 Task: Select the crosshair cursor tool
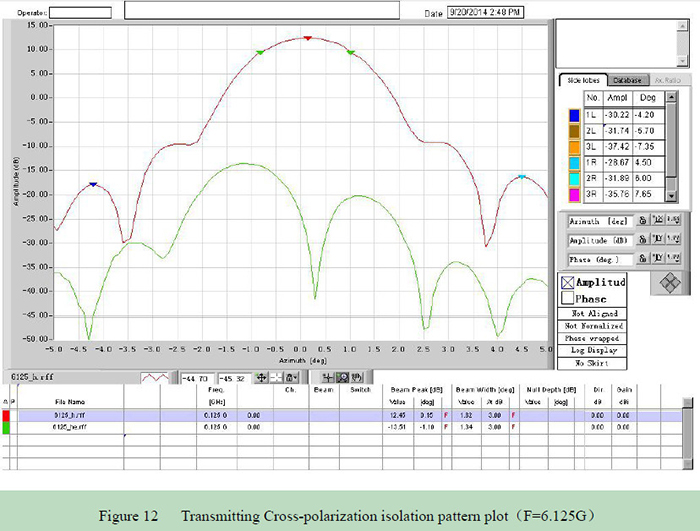click(x=328, y=378)
